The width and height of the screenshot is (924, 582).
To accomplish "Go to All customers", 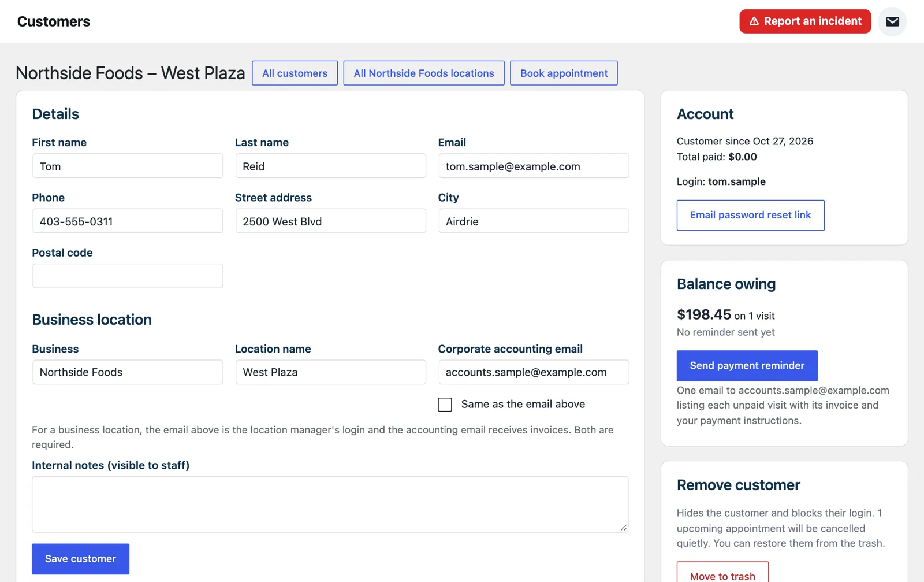I will (295, 73).
